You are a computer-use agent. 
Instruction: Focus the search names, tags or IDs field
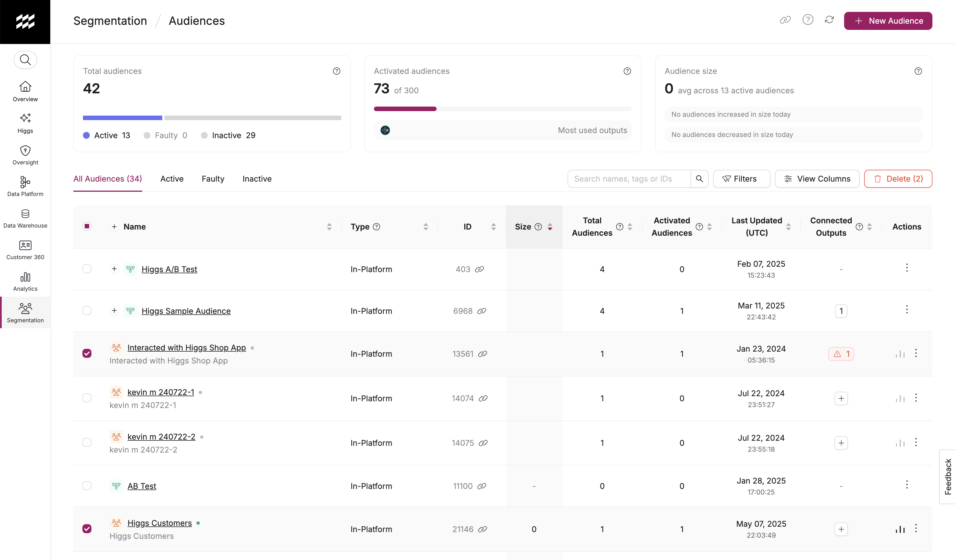coord(629,179)
